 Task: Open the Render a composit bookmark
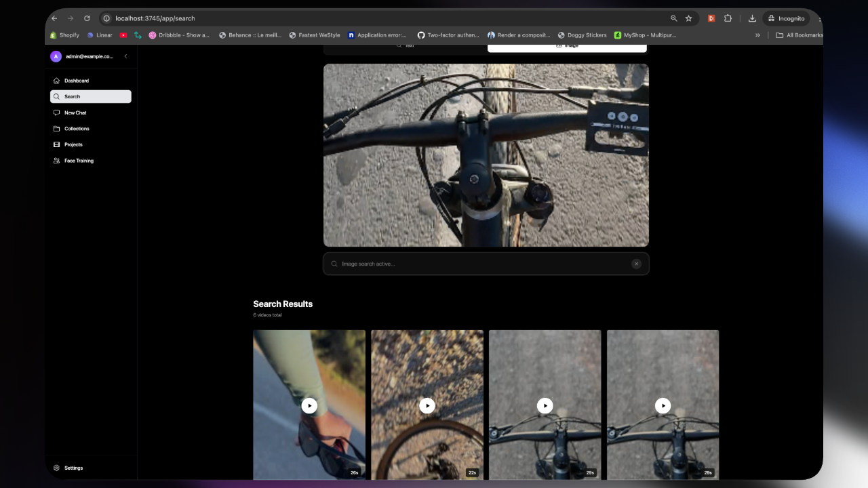(x=519, y=35)
